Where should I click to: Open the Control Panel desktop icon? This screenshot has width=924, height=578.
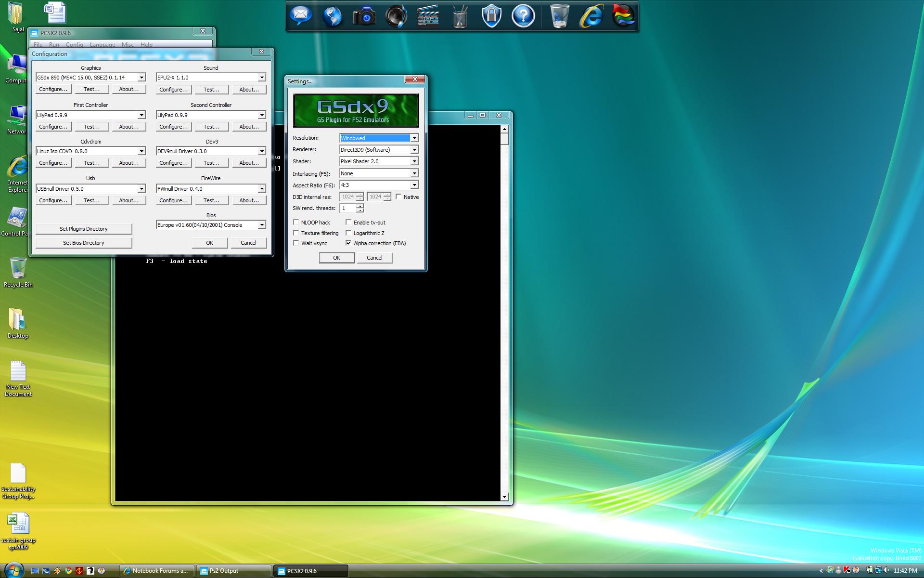click(x=16, y=222)
